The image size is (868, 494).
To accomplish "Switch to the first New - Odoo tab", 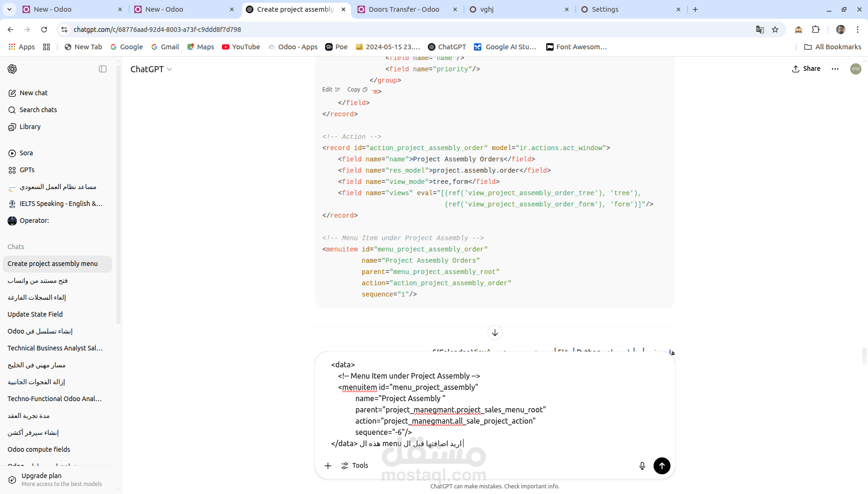I will click(73, 9).
